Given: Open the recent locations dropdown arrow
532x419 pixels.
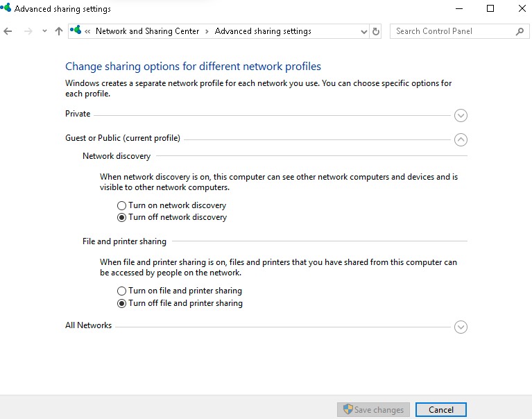Looking at the screenshot, I should pos(44,31).
